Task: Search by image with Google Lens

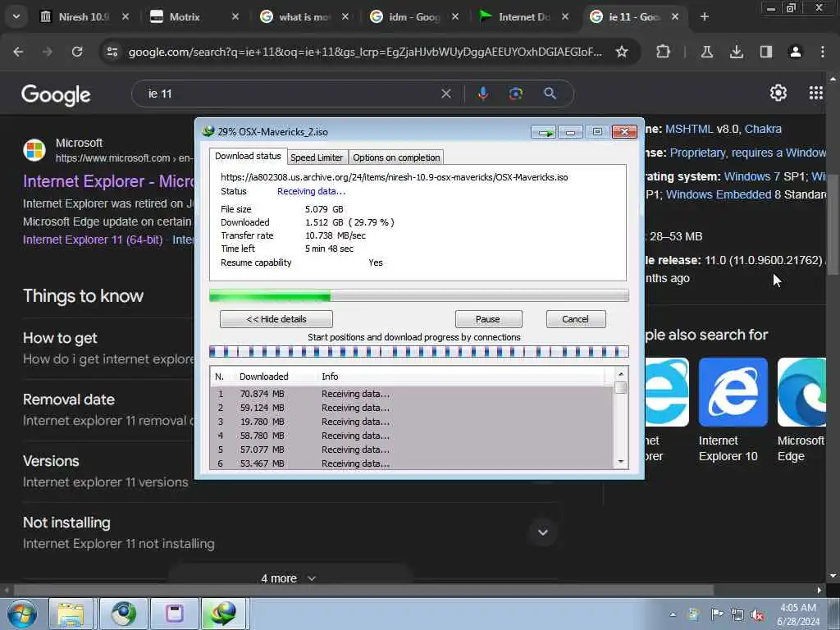Action: (515, 94)
